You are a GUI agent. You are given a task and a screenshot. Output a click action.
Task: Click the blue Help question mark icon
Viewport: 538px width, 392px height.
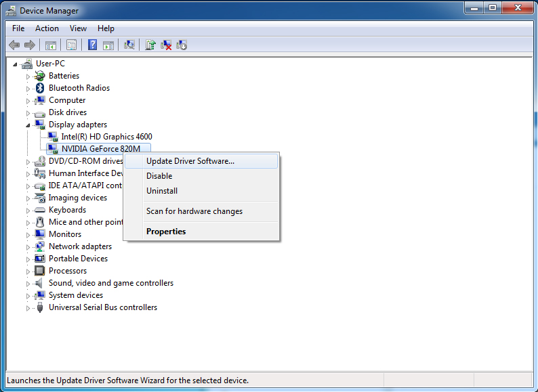92,45
